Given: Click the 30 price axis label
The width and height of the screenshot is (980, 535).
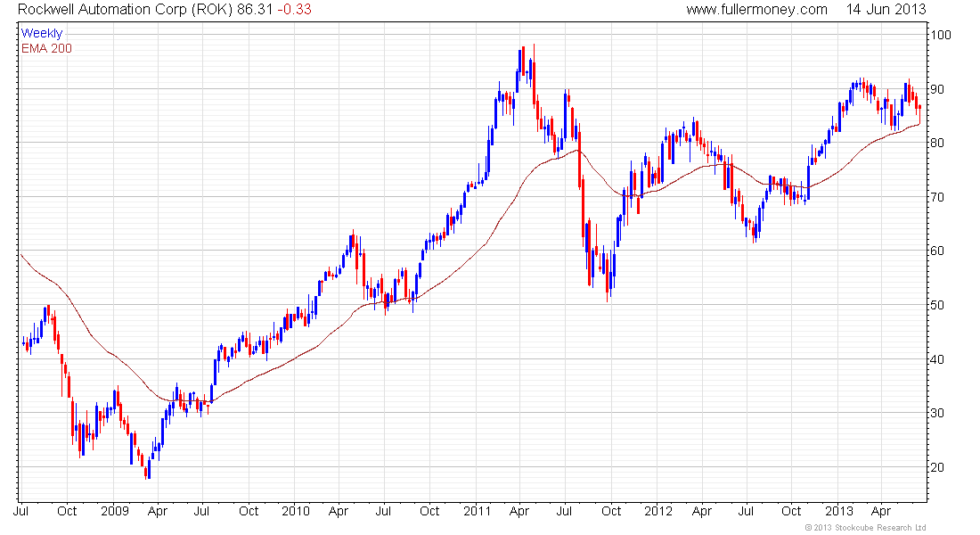Looking at the screenshot, I should coord(937,413).
